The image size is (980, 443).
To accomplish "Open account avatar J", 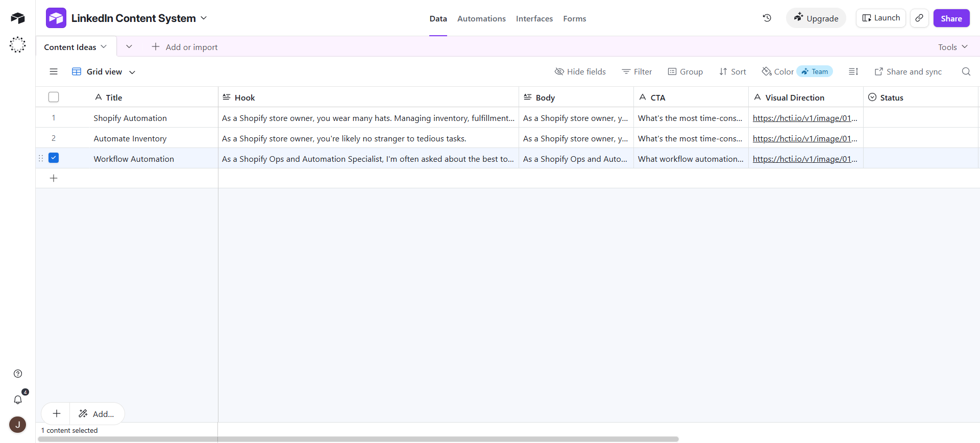I will 18,425.
